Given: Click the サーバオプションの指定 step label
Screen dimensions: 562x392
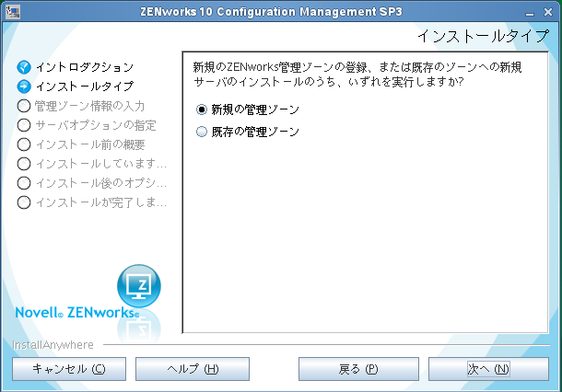Looking at the screenshot, I should coord(96,125).
